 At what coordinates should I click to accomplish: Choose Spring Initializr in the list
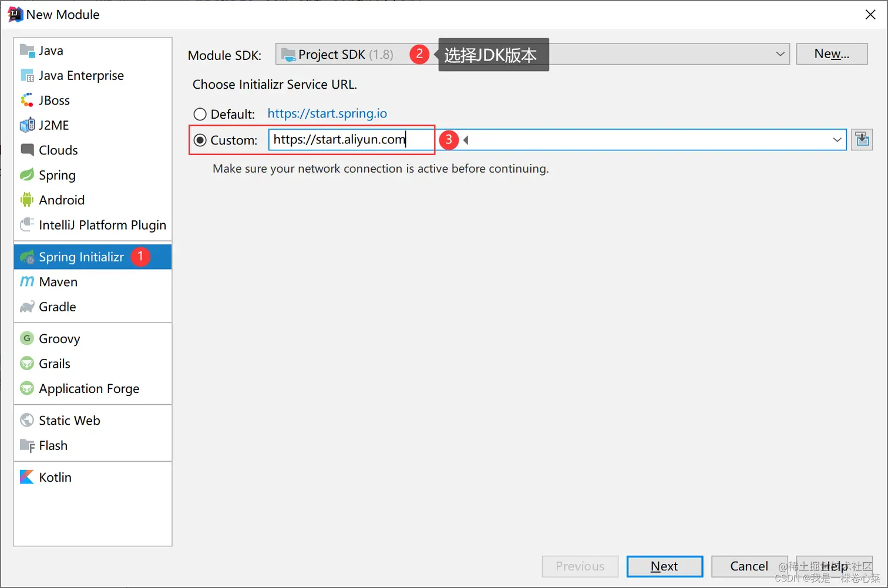[93, 257]
